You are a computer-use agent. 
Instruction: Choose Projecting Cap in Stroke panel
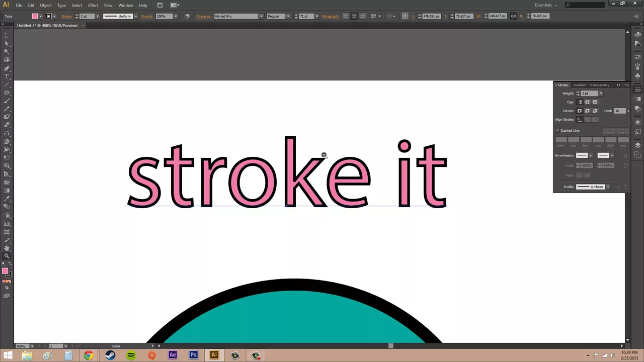595,102
